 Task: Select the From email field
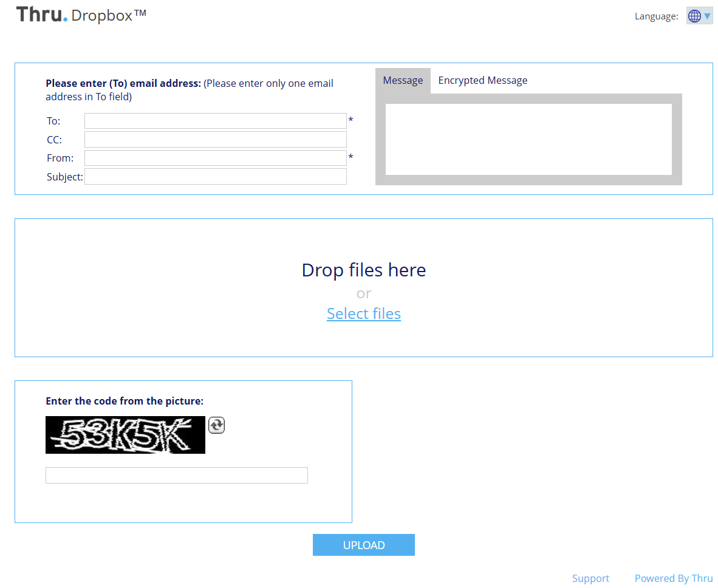(x=215, y=158)
